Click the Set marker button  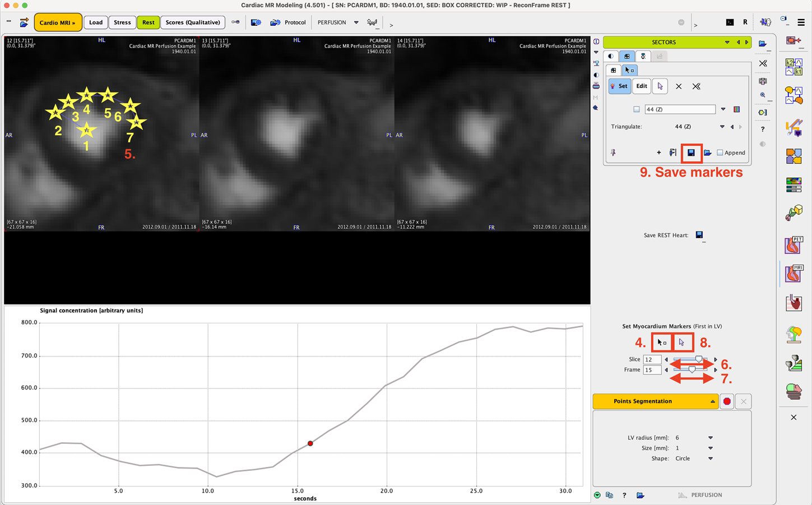(619, 86)
